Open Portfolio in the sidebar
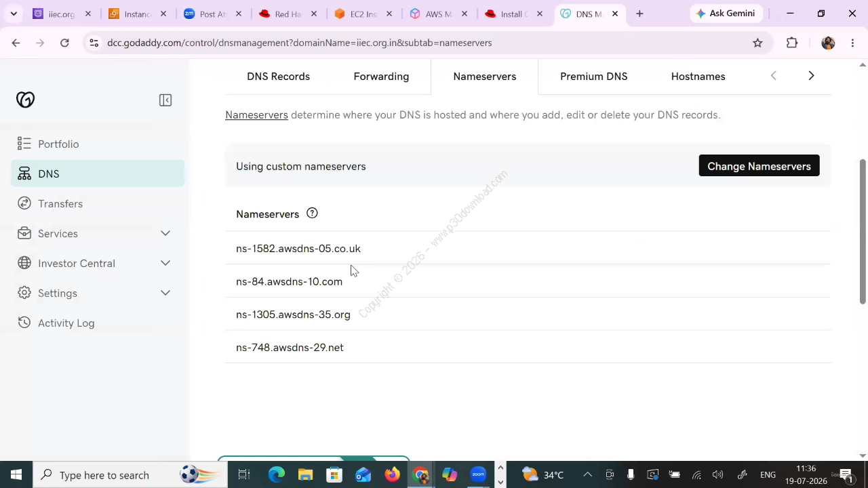The height and width of the screenshot is (488, 868). click(98, 144)
